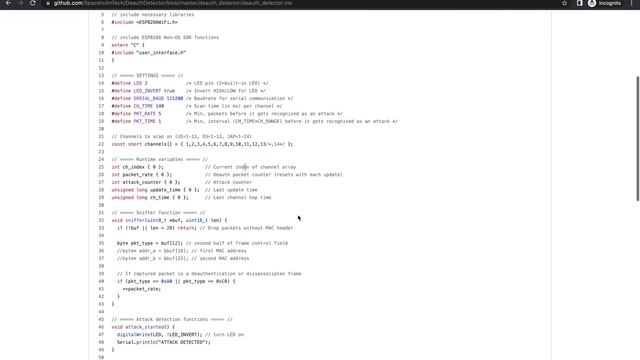
Task: Click the 'if (pkt_type == 0xA0' condition line
Action: (x=176, y=281)
